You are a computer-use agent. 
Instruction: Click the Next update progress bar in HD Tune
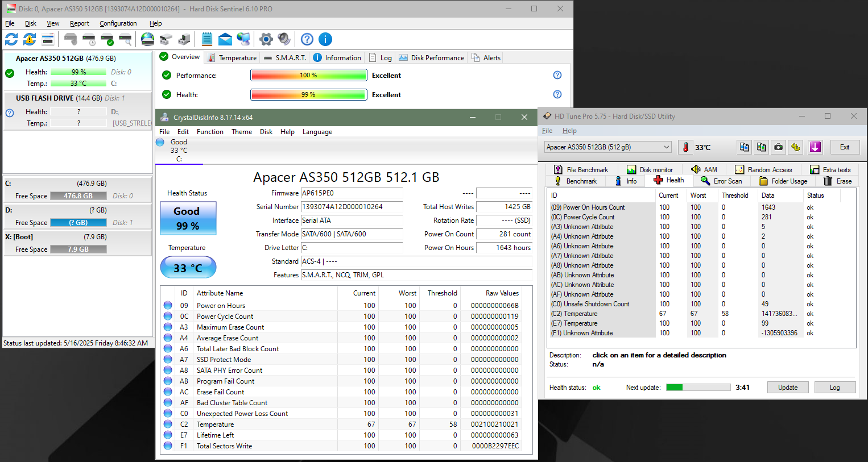[x=698, y=388]
